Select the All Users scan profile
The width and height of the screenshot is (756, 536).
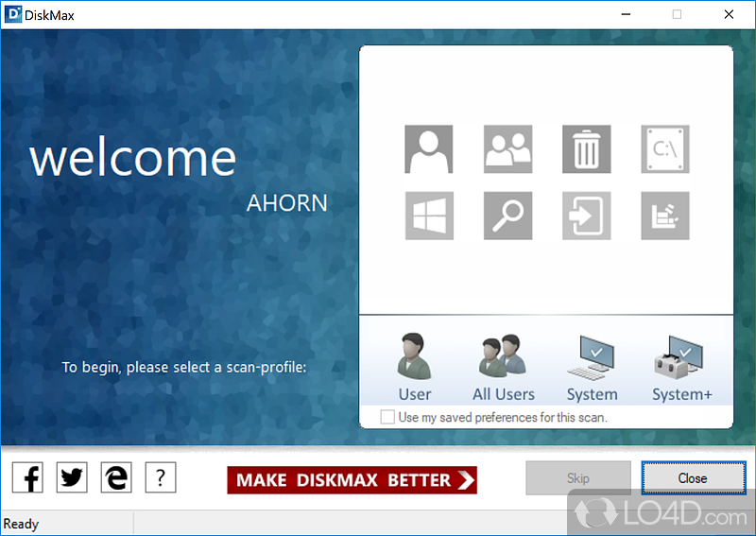click(x=504, y=367)
